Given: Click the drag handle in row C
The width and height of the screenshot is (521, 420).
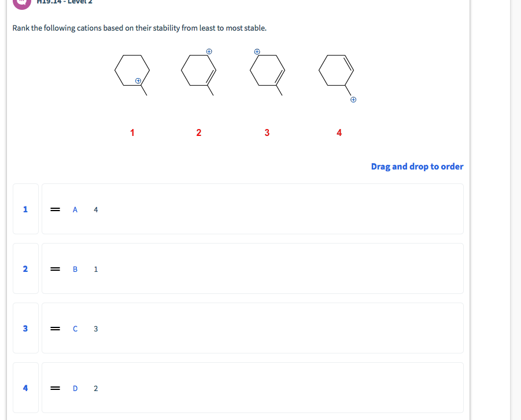Looking at the screenshot, I should [56, 328].
